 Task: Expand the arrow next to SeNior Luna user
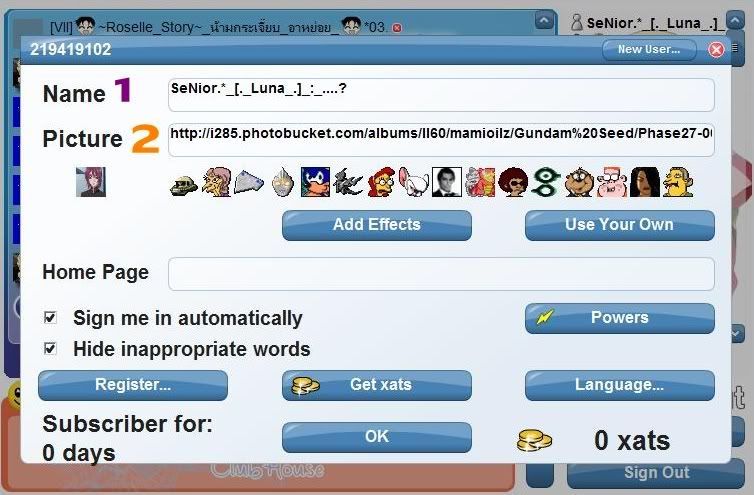point(735,21)
